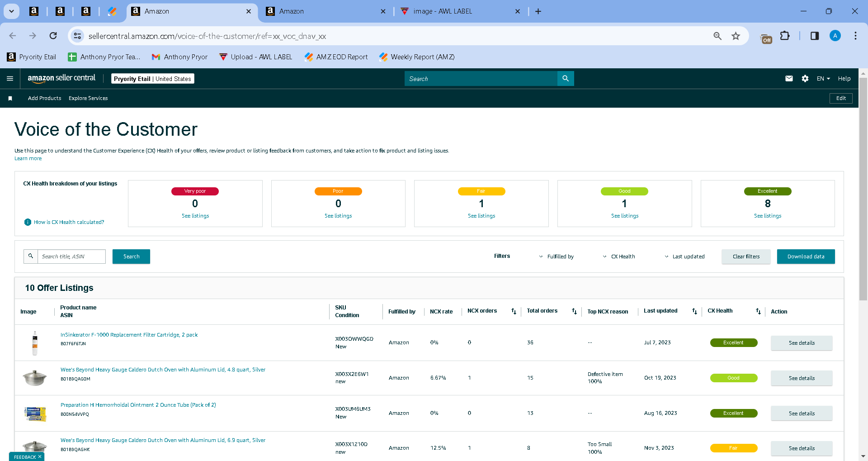868x461 pixels.
Task: Click the FEEDBACK tab label
Action: coord(25,457)
